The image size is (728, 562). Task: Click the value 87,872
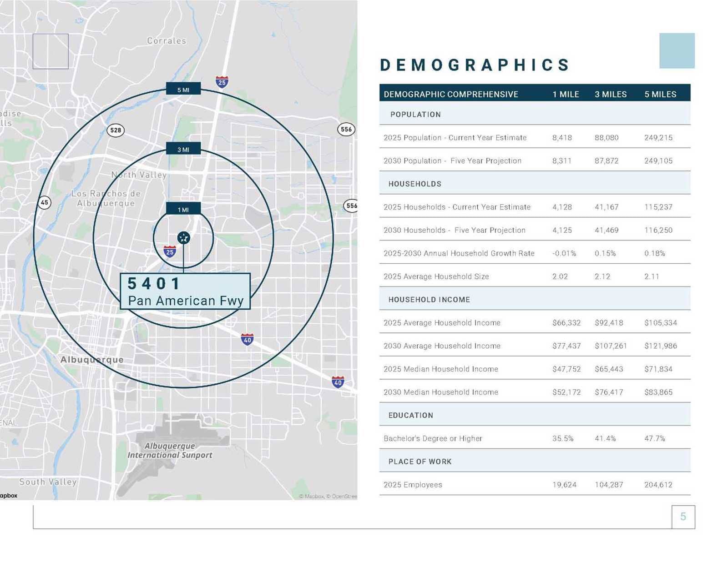(x=607, y=161)
